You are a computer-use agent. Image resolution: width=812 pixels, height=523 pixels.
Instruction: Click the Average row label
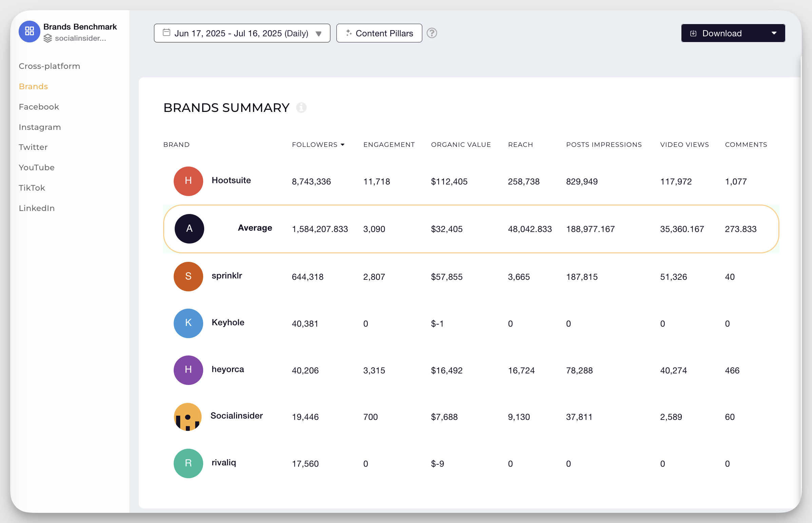[x=255, y=228]
